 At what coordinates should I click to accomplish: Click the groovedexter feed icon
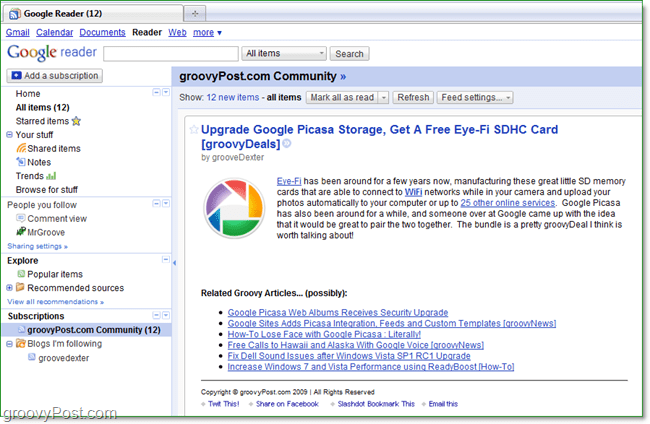pos(32,357)
